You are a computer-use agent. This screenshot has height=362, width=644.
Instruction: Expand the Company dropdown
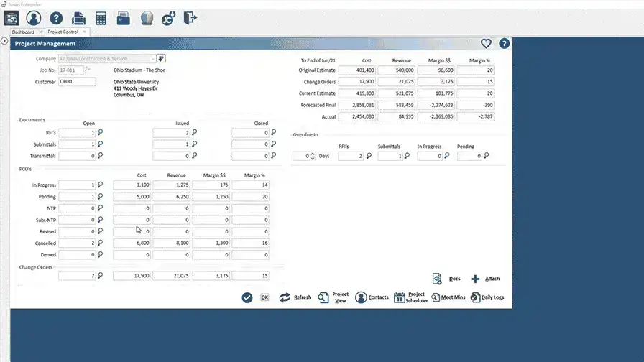(152, 58)
